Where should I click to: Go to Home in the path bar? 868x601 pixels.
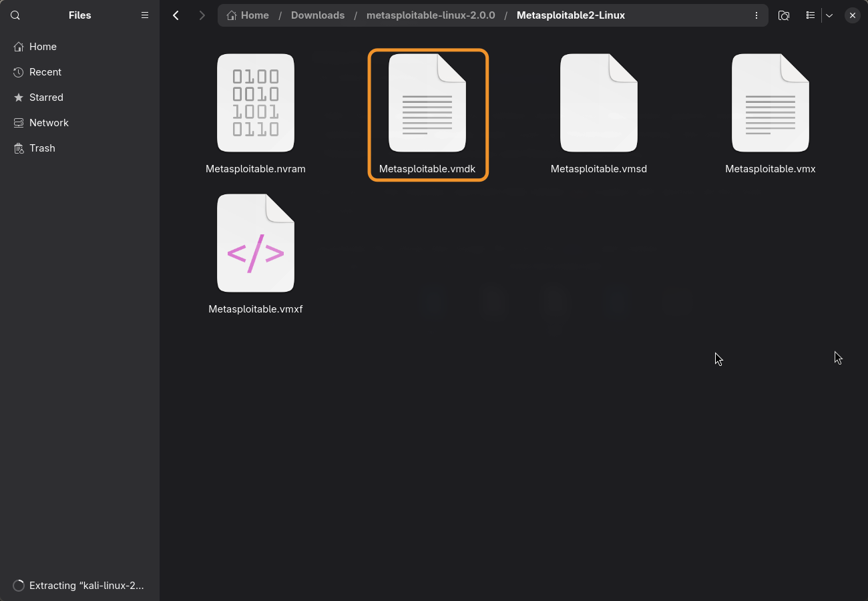tap(248, 15)
